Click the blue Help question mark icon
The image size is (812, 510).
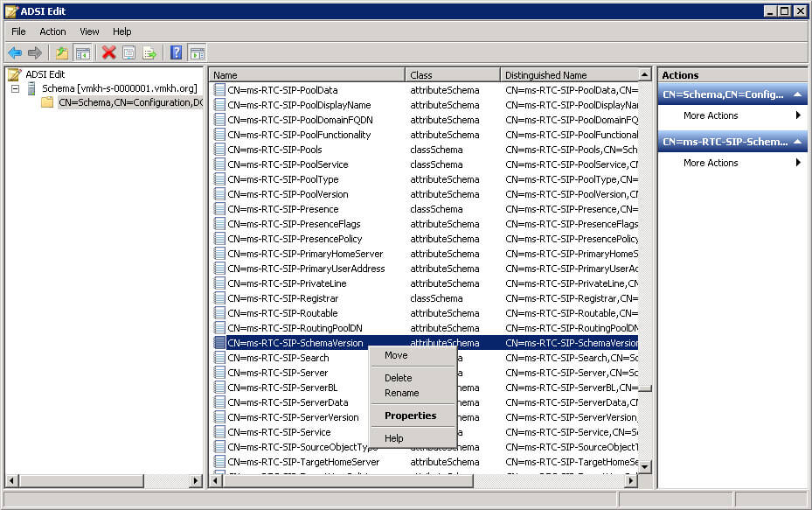click(x=176, y=52)
